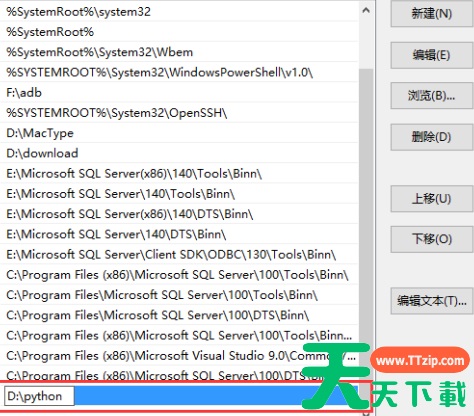The image size is (474, 416).
Task: Select E:\Microsoft SQL Server(x86)\140\Tools\Binn\ entry
Action: (179, 174)
